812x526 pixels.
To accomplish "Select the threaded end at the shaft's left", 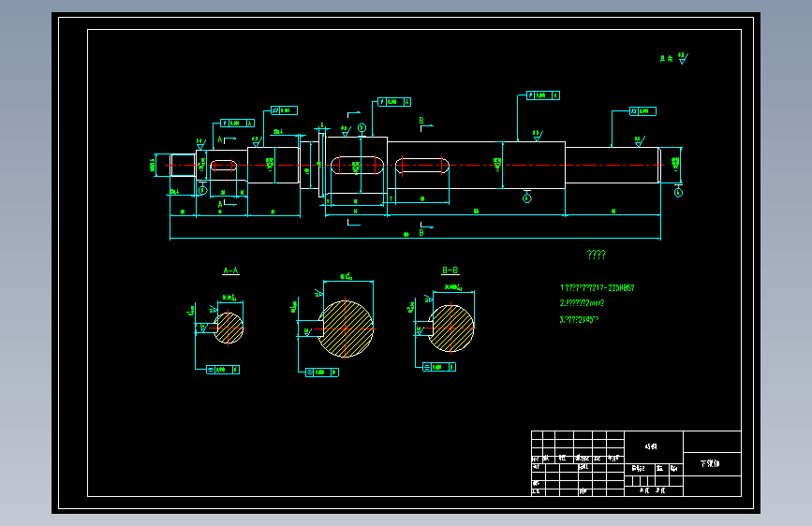I will click(x=183, y=165).
